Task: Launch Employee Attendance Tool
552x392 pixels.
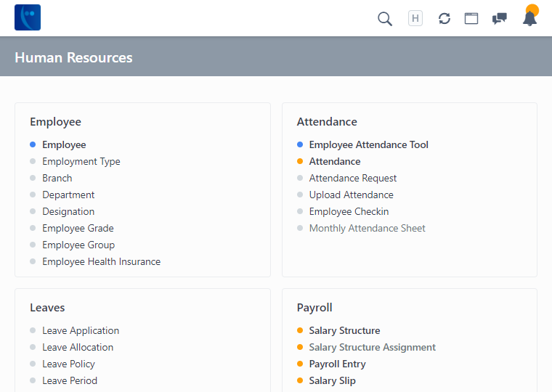Action: click(368, 145)
